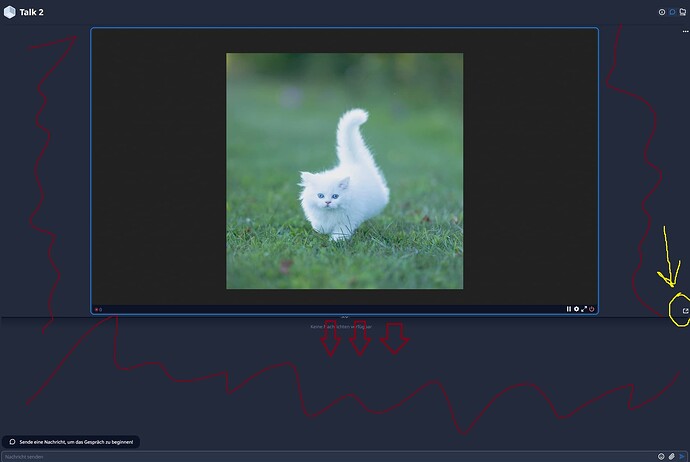This screenshot has width=690, height=462.
Task: Click the "Sende eine Nachricht" hint bubble
Action: [x=70, y=441]
